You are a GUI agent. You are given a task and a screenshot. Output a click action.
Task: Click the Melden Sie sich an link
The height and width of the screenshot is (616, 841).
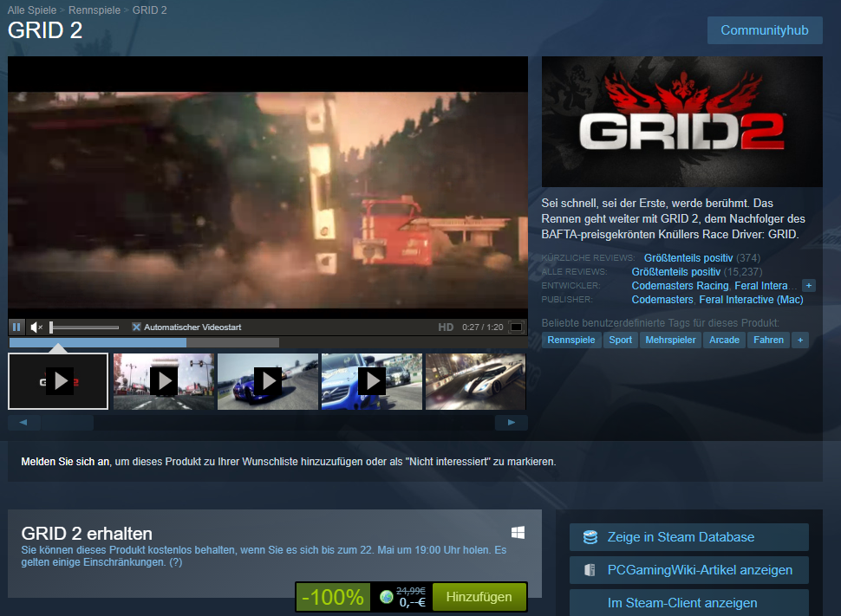[x=65, y=462]
